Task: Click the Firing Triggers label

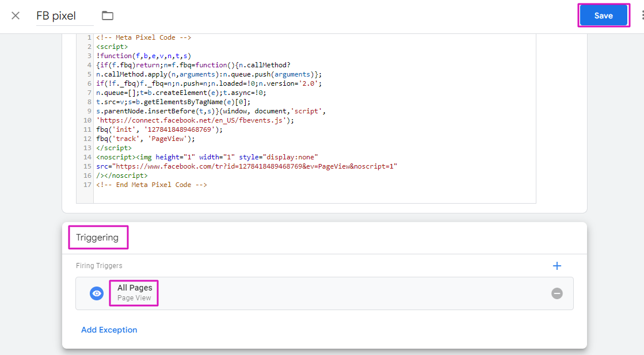Action: (x=99, y=266)
